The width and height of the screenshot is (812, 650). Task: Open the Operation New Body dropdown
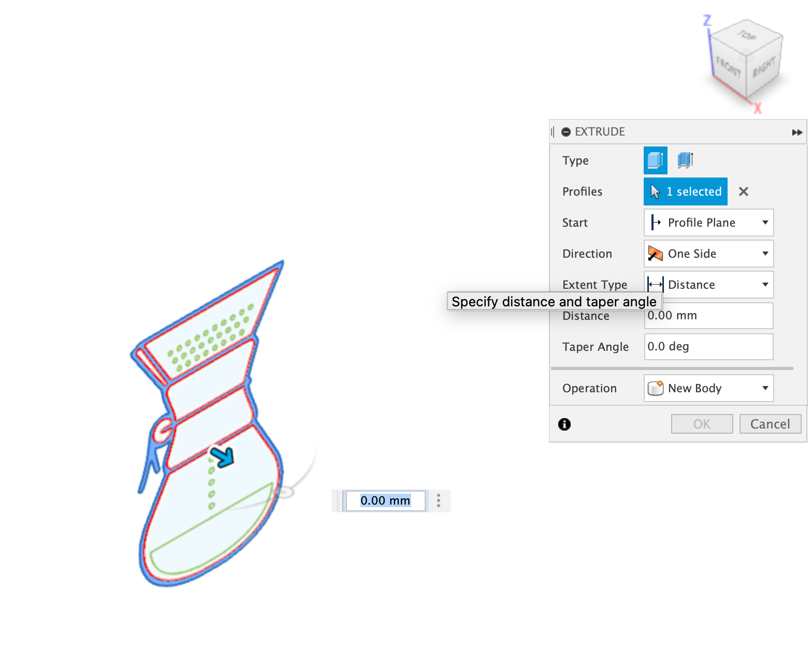(708, 388)
